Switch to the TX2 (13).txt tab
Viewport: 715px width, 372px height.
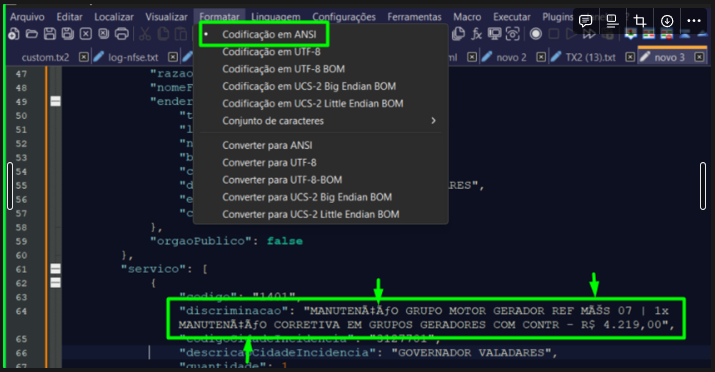click(591, 57)
